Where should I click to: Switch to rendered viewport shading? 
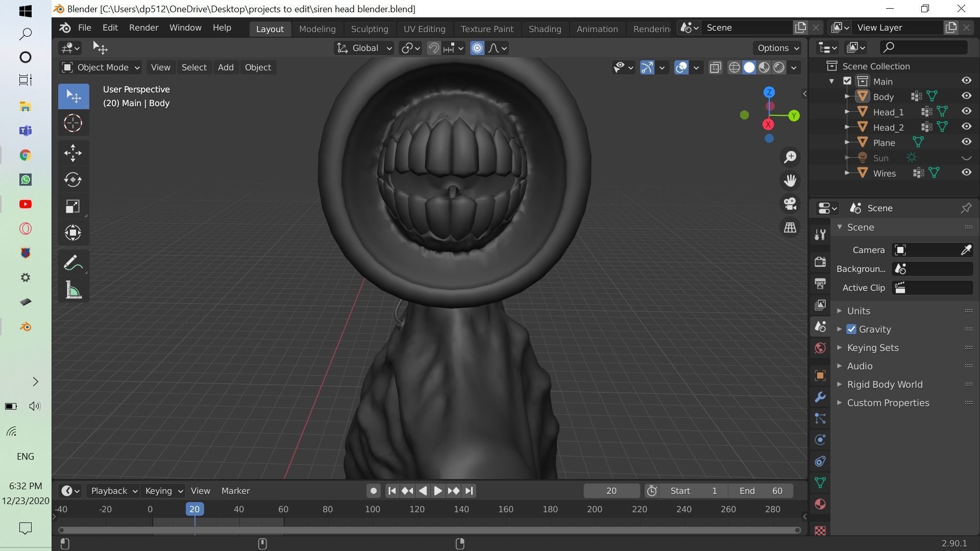coord(779,67)
